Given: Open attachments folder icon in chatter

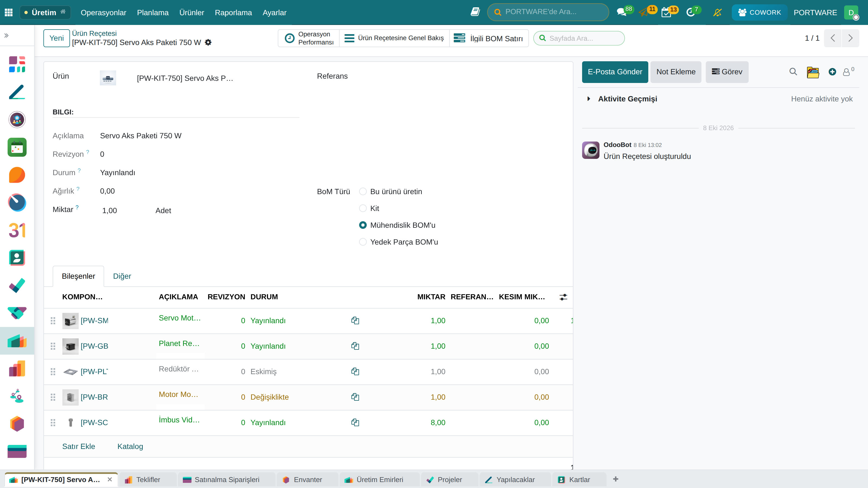Looking at the screenshot, I should click(813, 72).
